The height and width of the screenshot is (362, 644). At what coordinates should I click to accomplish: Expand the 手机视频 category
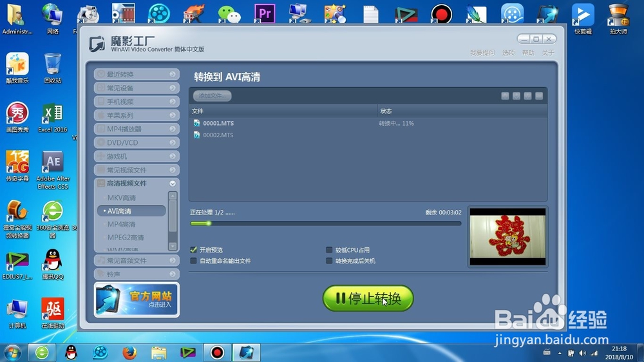[x=137, y=101]
